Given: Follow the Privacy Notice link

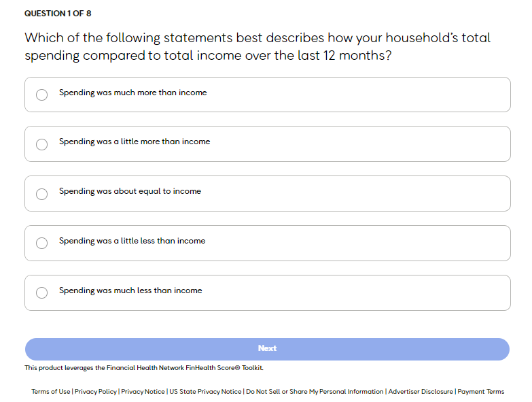Looking at the screenshot, I should click(143, 392).
